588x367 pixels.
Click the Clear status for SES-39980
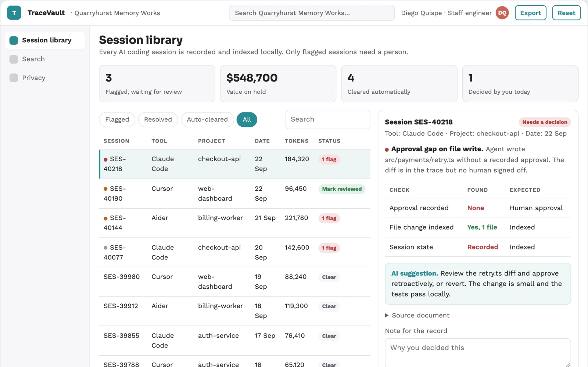[329, 277]
